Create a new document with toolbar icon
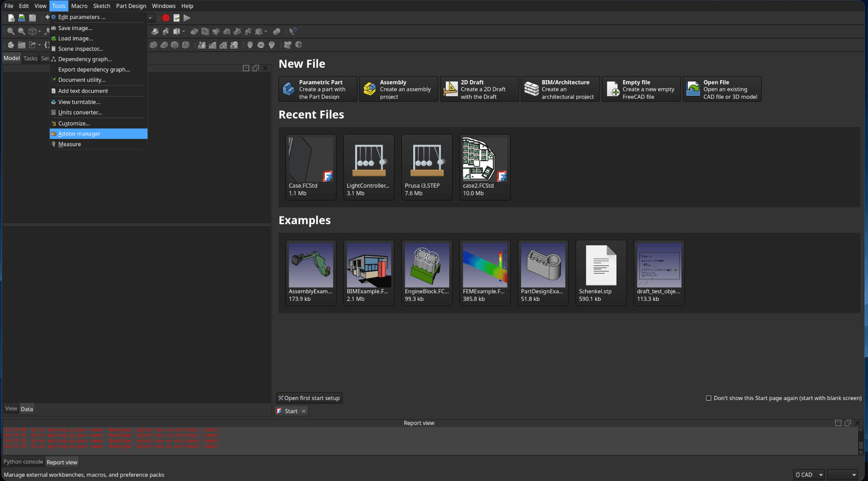 [11, 18]
